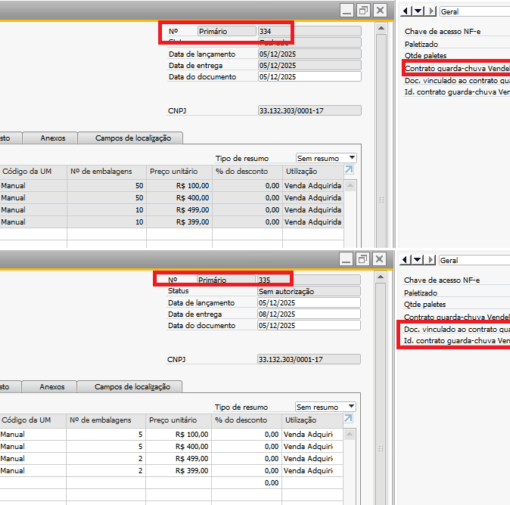Minimize document 335 window
This screenshot has width=510, height=505.
[x=346, y=259]
